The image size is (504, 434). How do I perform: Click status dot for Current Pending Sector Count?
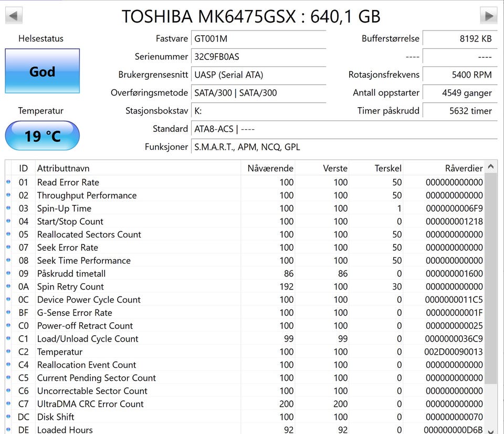click(8, 378)
